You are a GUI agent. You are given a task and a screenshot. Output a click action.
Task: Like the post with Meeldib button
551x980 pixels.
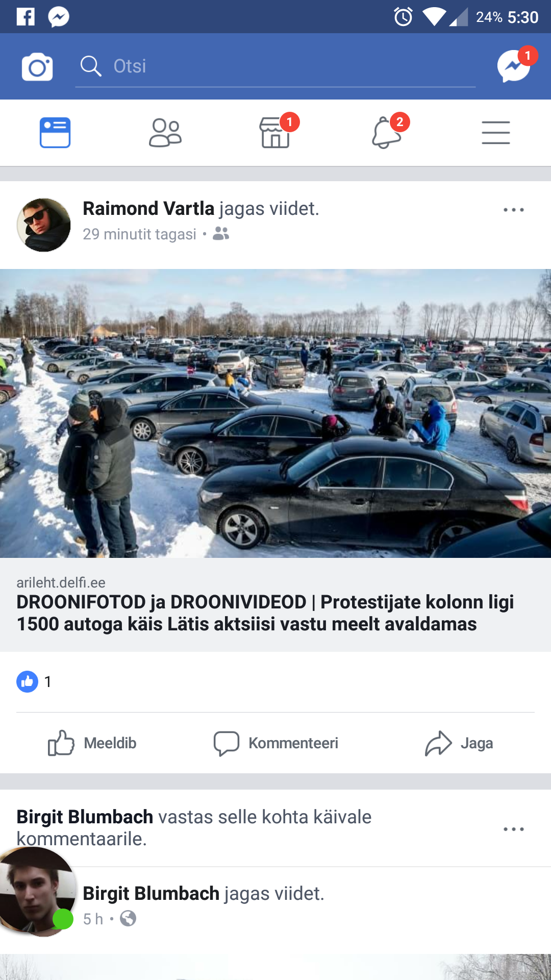pos(92,743)
